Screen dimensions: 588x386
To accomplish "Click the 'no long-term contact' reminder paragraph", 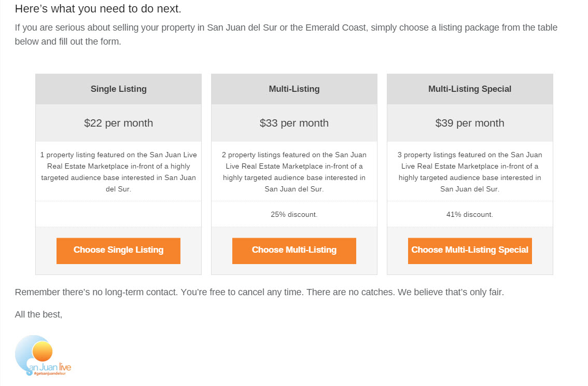I will click(259, 292).
